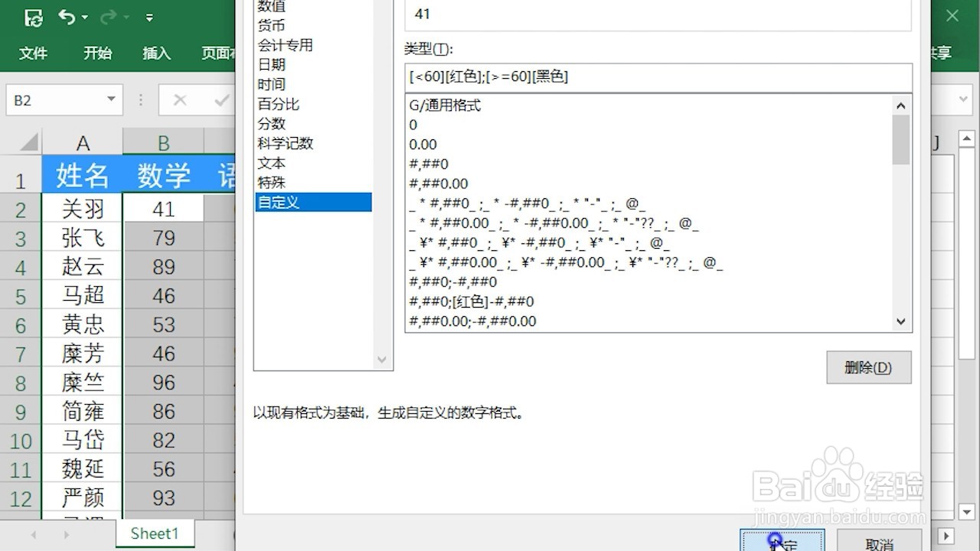Click the 删除(D) button
This screenshot has height=551, width=980.
pyautogui.click(x=868, y=367)
